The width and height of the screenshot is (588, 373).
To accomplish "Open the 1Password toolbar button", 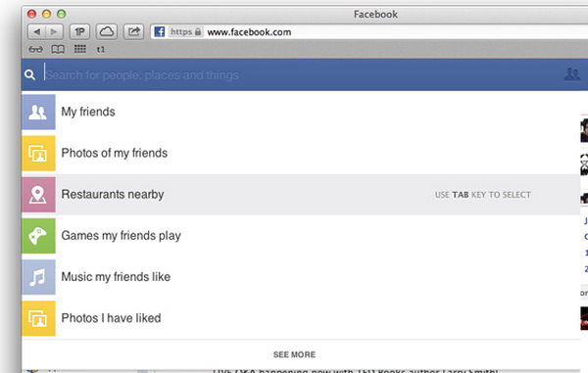I will [x=79, y=32].
